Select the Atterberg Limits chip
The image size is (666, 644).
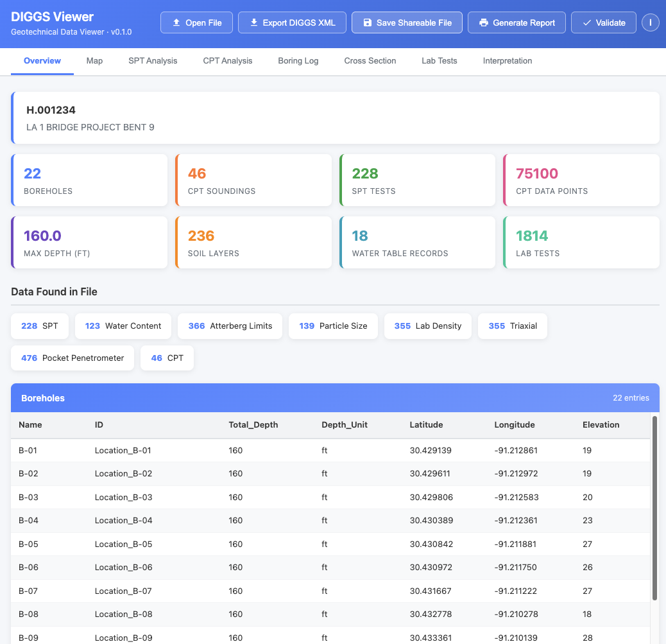click(x=230, y=326)
